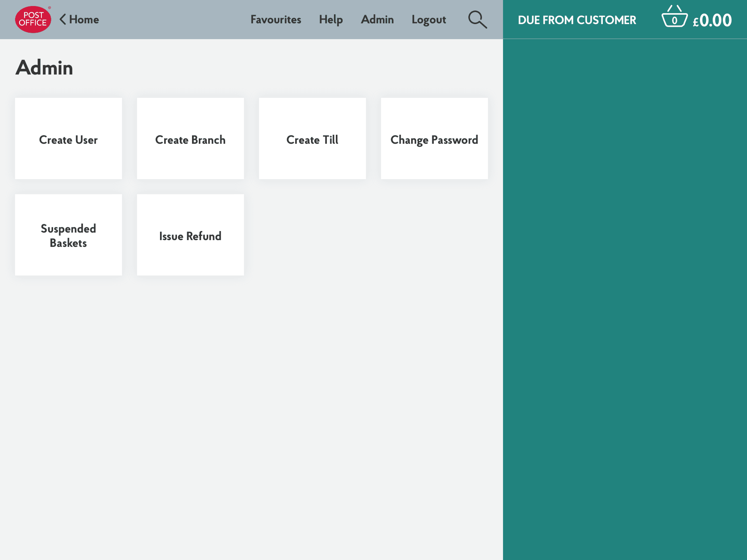
Task: Select Favourites in the top navigation
Action: [x=276, y=20]
